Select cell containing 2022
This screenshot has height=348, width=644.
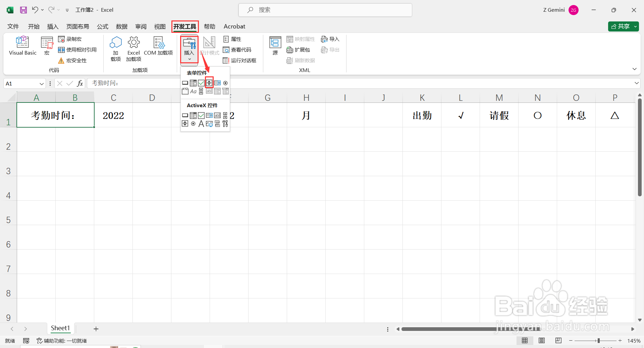113,115
